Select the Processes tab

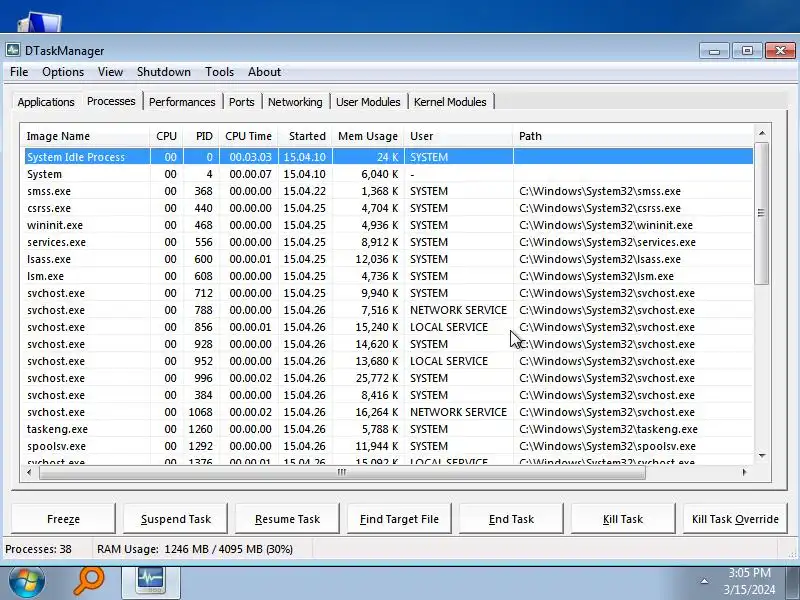111,101
